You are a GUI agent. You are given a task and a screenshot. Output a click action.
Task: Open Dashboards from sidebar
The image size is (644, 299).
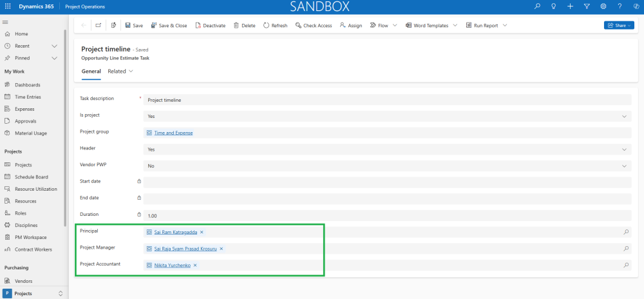[28, 85]
